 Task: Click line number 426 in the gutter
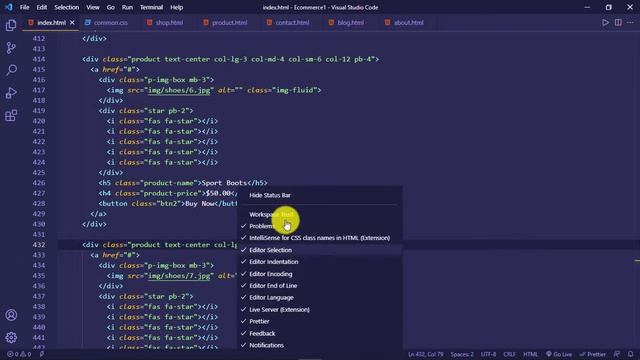(39, 183)
